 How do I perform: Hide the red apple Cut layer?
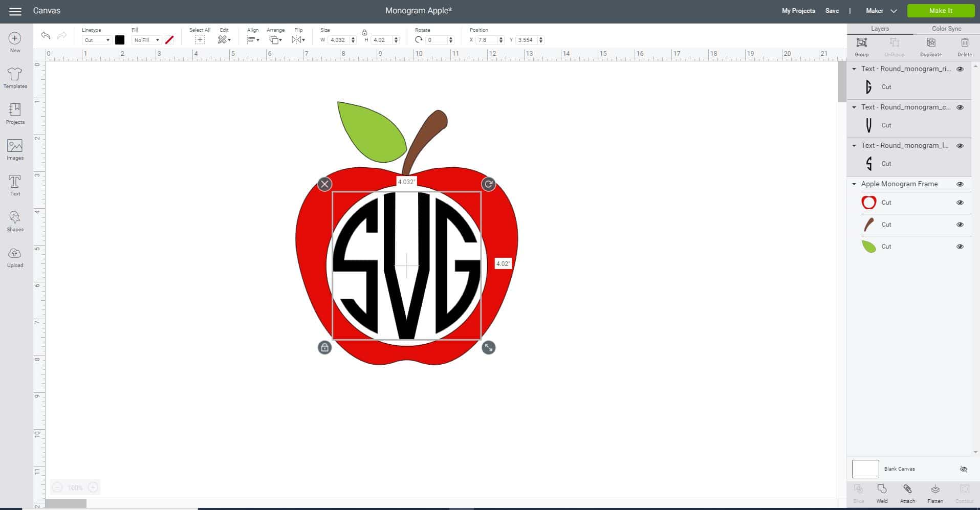pos(960,203)
